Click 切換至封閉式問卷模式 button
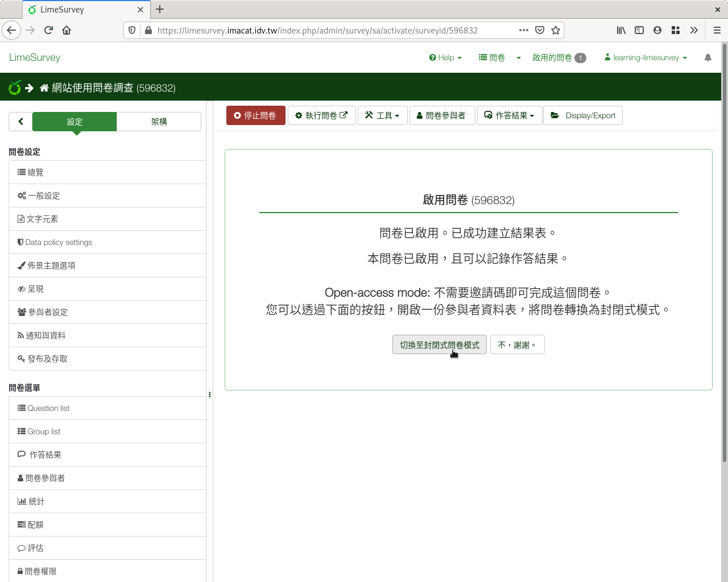 point(440,344)
